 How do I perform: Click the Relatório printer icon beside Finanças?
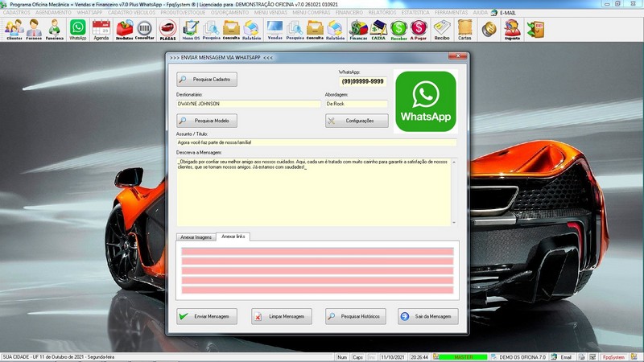coord(335,30)
